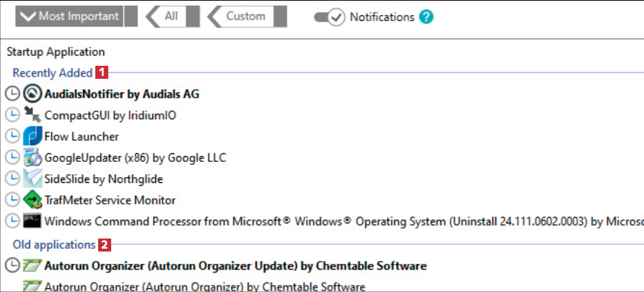Open the Notifications help question mark
This screenshot has height=292, width=644.
tap(426, 17)
